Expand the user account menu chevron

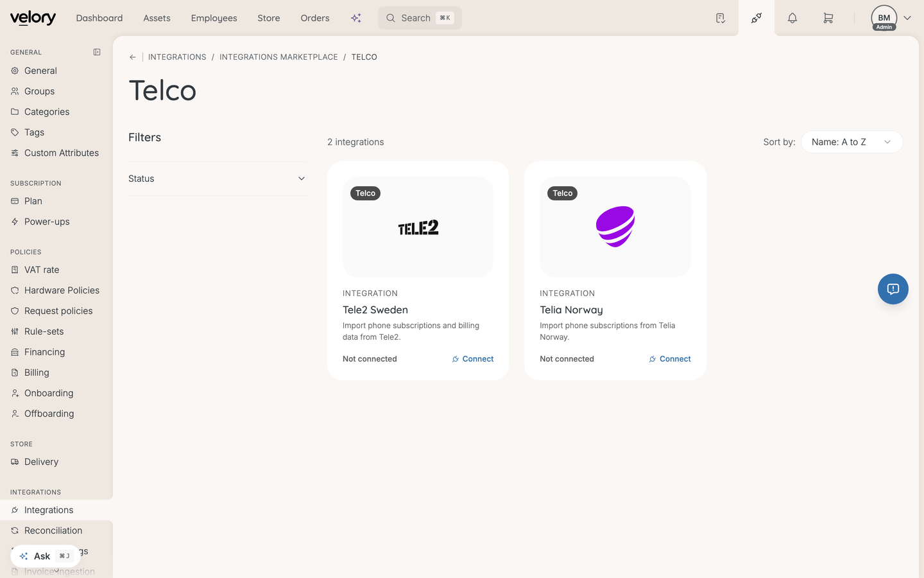click(907, 18)
